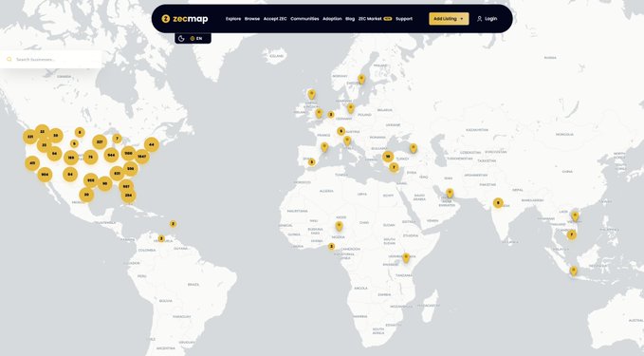Focus the Search businesses field
This screenshot has width=644, height=356.
(x=51, y=59)
